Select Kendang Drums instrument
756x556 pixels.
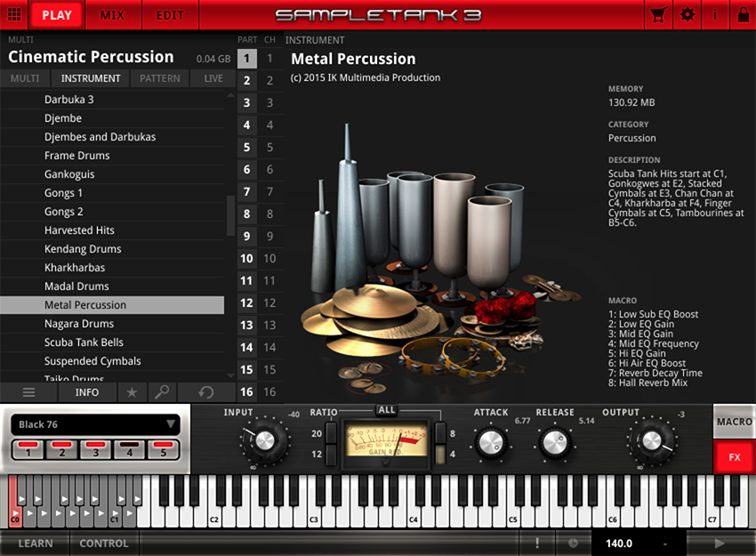click(112, 249)
